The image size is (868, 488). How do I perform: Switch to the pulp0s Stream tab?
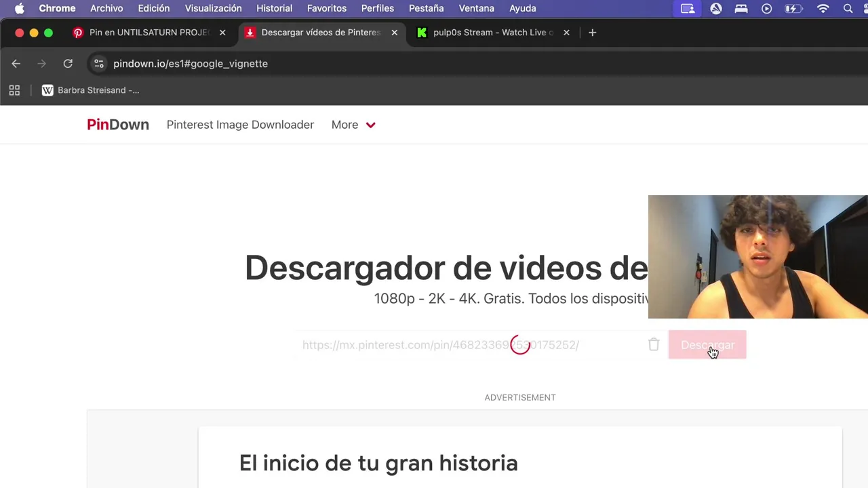coord(493,33)
